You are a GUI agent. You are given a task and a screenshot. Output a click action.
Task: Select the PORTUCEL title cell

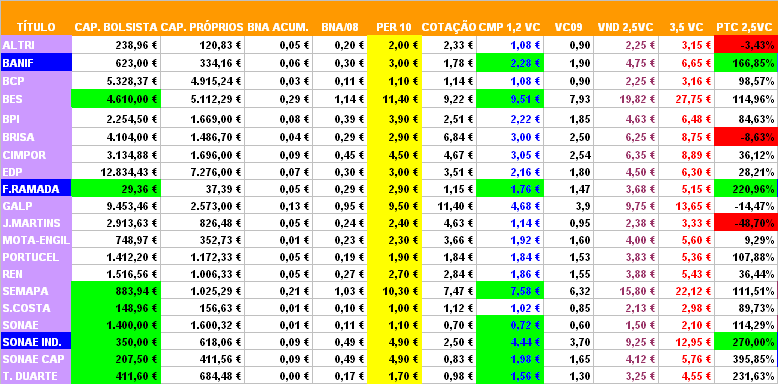pos(36,257)
